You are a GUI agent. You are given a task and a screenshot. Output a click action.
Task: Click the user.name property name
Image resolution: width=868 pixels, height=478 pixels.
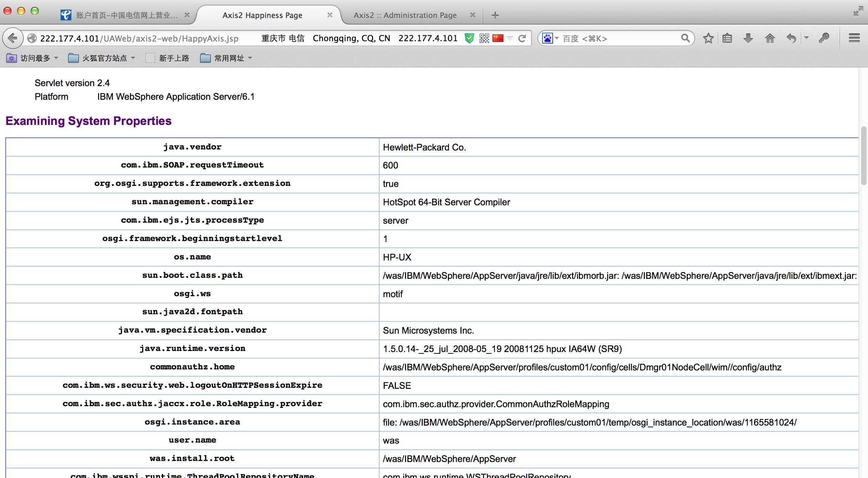pyautogui.click(x=192, y=440)
